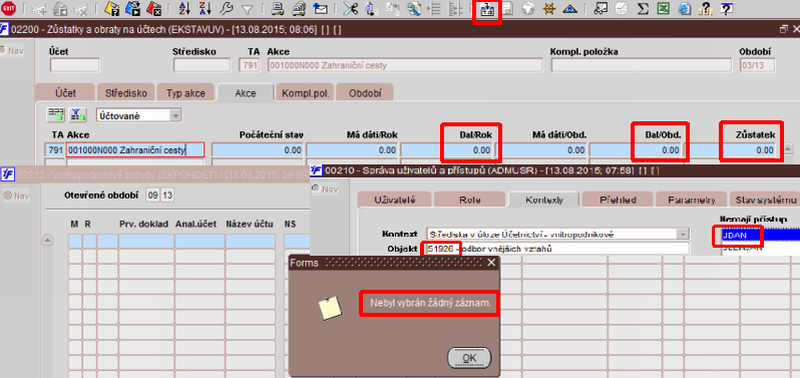The image size is (800, 378).
Task: Switch to the Středisko tab
Action: 126,93
